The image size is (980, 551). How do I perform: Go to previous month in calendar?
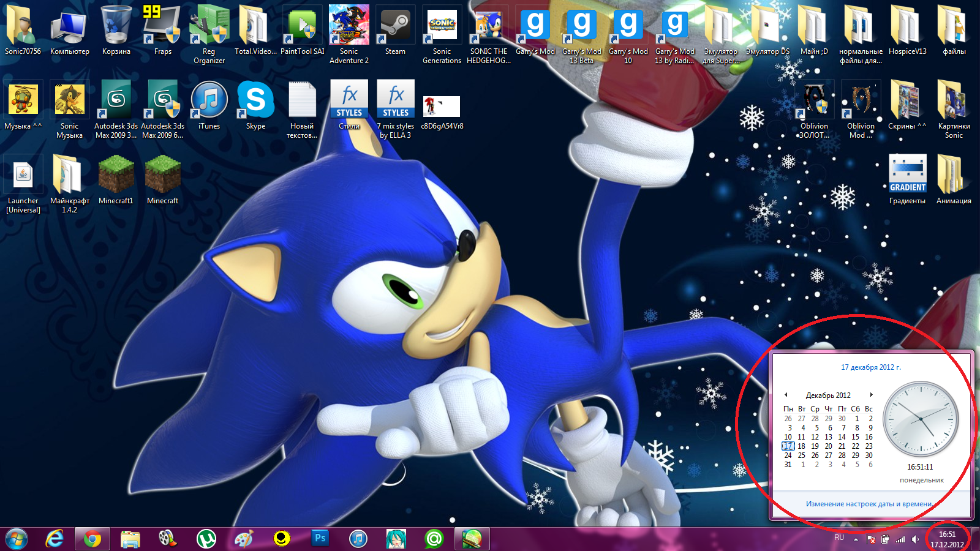pos(786,395)
